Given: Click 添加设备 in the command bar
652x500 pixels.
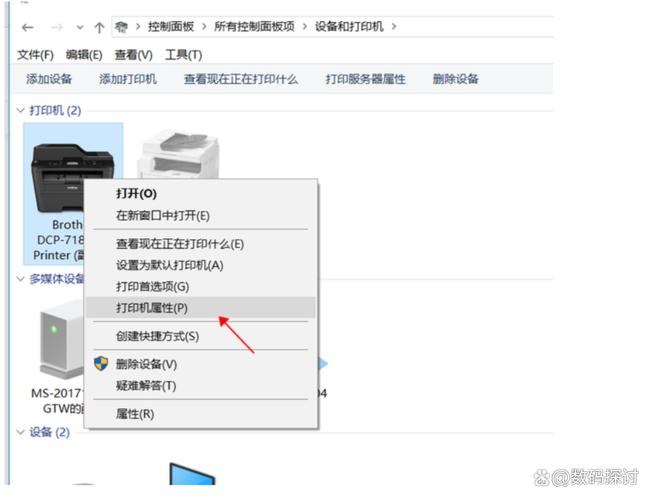Looking at the screenshot, I should 49,79.
